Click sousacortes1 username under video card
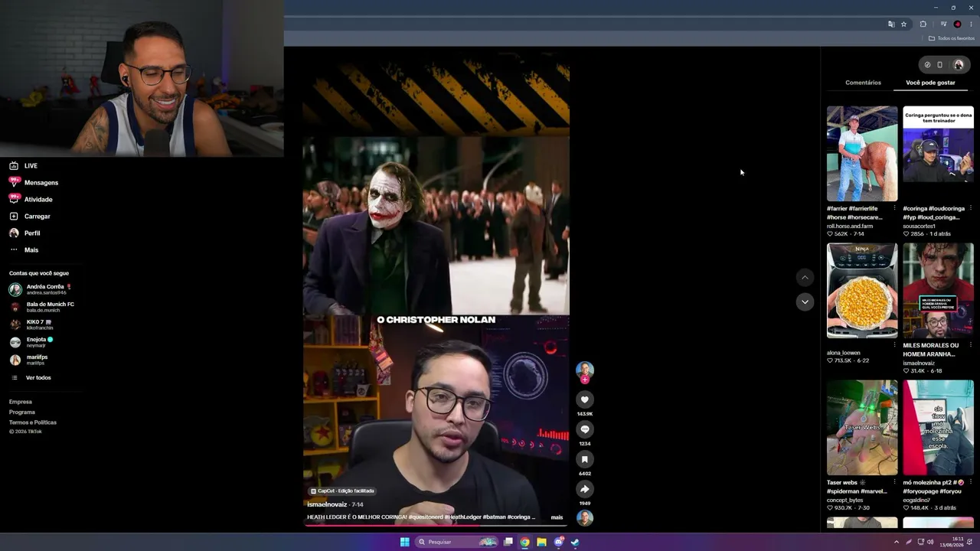 pos(919,226)
